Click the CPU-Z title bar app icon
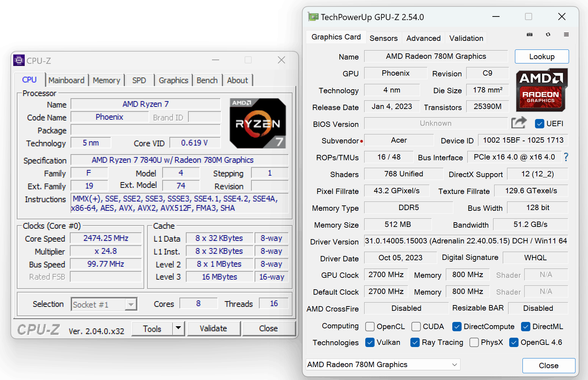Viewport: 588px width, 380px height. pyautogui.click(x=19, y=60)
